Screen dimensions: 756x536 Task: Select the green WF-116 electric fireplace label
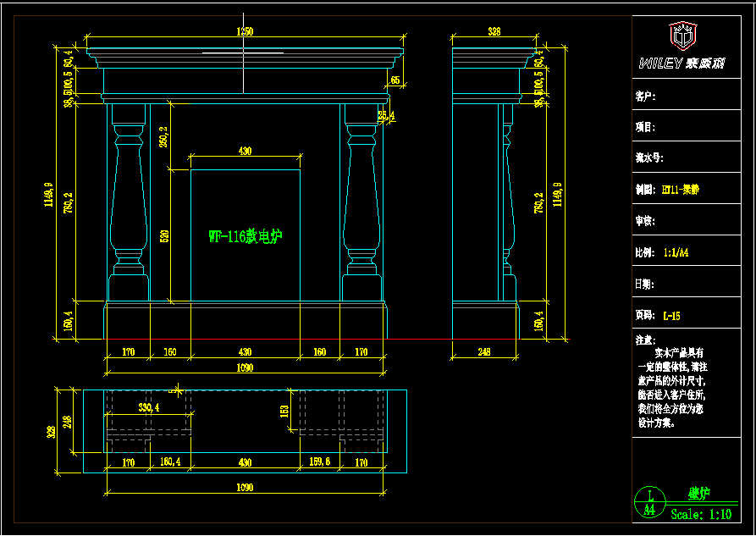tap(246, 236)
